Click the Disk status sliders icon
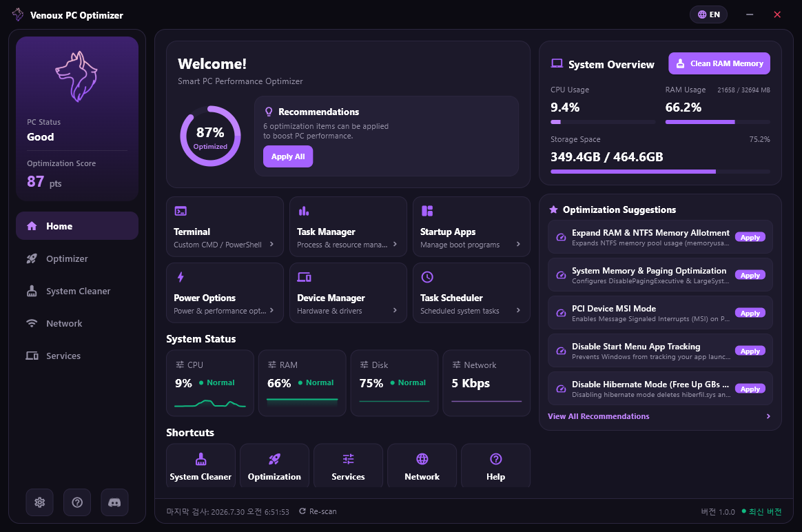 coord(364,365)
